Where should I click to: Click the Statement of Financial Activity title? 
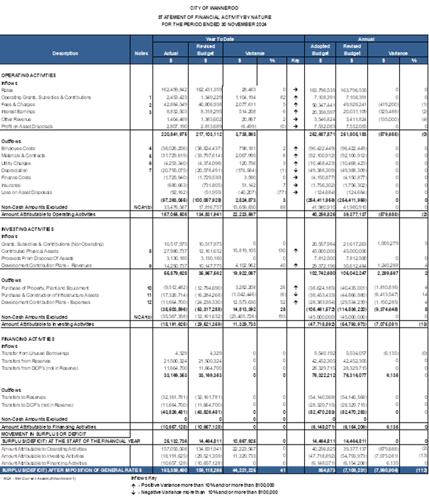click(214, 14)
